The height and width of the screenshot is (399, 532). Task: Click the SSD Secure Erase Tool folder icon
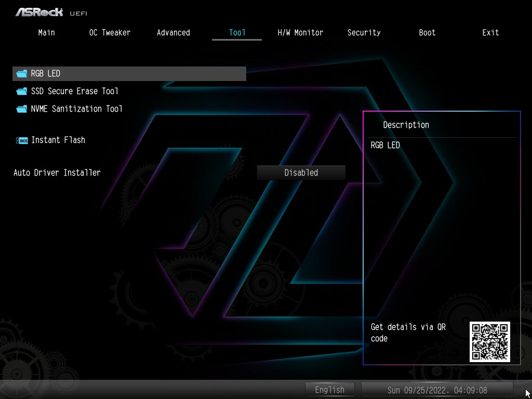click(x=22, y=91)
